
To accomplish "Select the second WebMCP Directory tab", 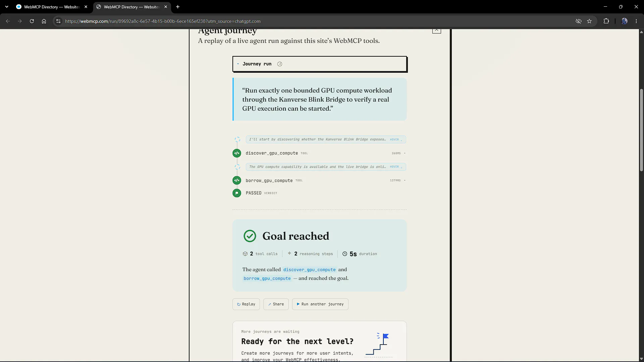I will [131, 7].
